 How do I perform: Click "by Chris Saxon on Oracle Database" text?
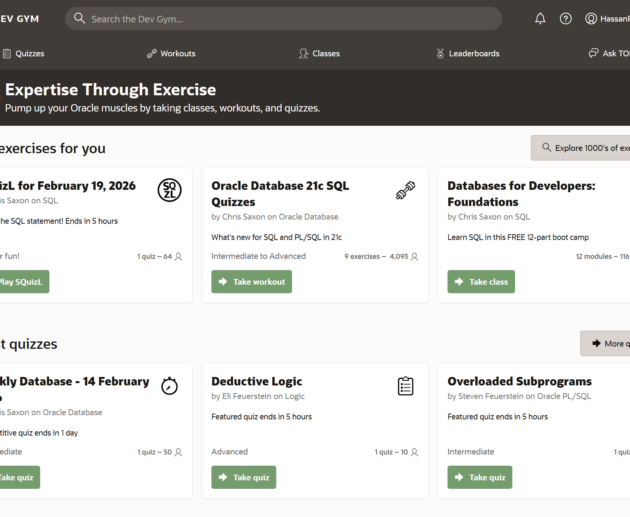click(275, 217)
